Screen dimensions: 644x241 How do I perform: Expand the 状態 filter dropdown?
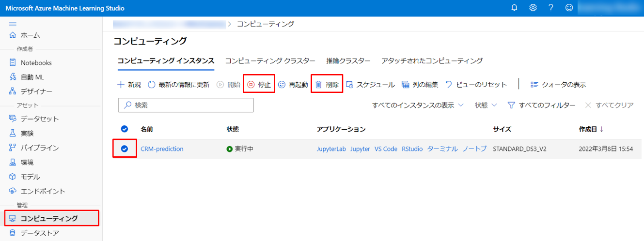[486, 105]
